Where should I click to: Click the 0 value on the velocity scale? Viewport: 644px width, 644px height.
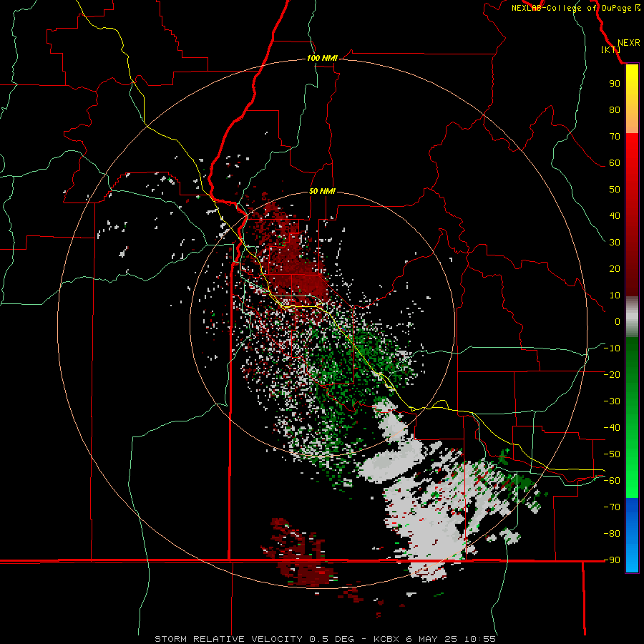(618, 322)
